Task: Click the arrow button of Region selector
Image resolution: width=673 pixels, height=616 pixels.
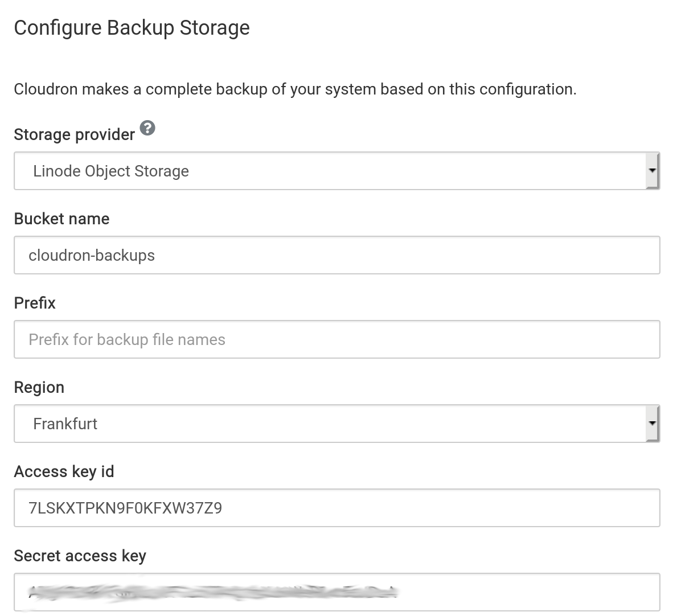Action: pos(653,424)
